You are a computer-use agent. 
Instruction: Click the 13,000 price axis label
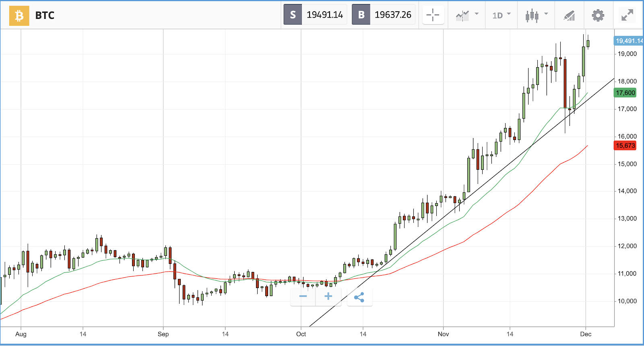click(x=627, y=219)
